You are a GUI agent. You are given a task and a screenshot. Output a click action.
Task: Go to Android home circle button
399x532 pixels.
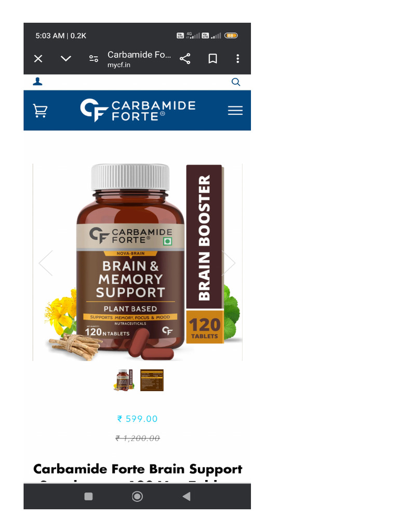click(137, 496)
